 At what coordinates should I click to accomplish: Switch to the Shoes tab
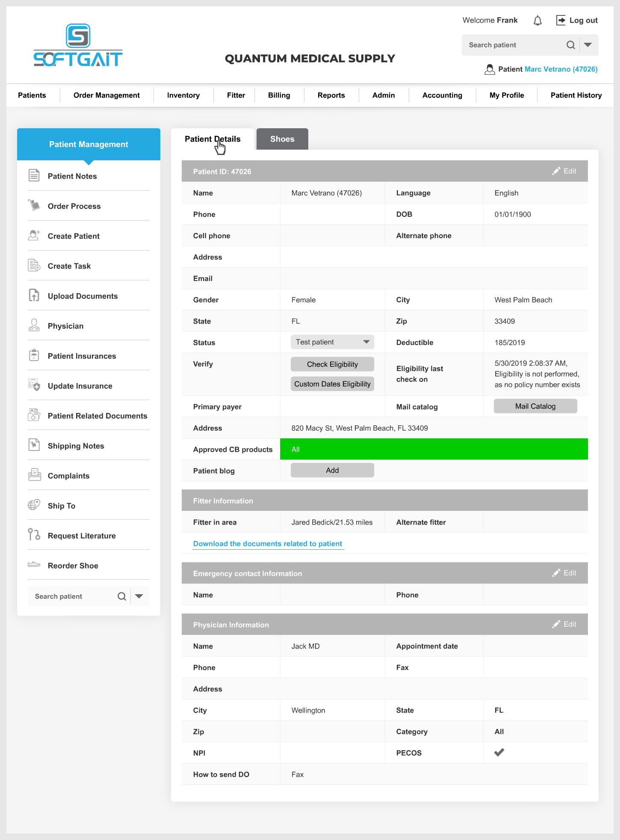(x=282, y=139)
